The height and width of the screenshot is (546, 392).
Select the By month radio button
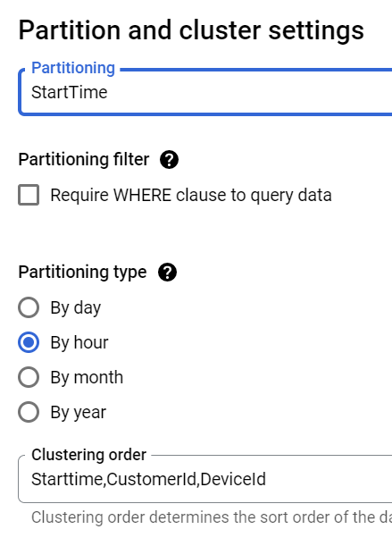pyautogui.click(x=29, y=377)
